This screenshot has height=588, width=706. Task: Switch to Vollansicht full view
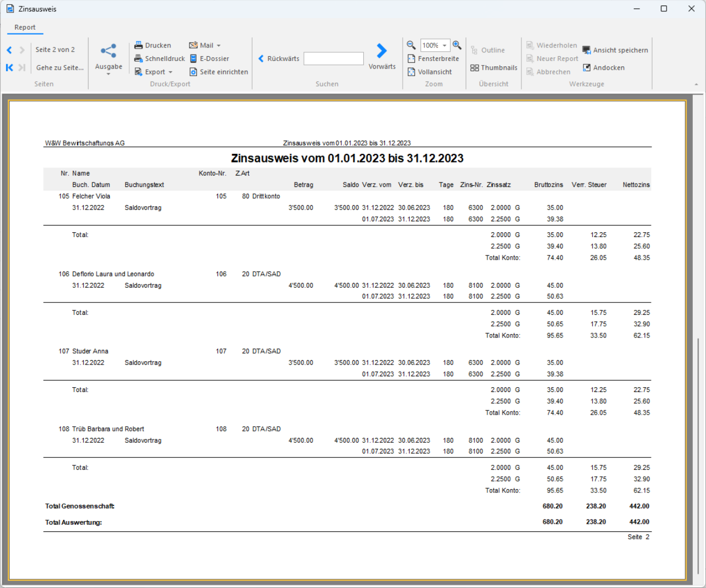430,72
